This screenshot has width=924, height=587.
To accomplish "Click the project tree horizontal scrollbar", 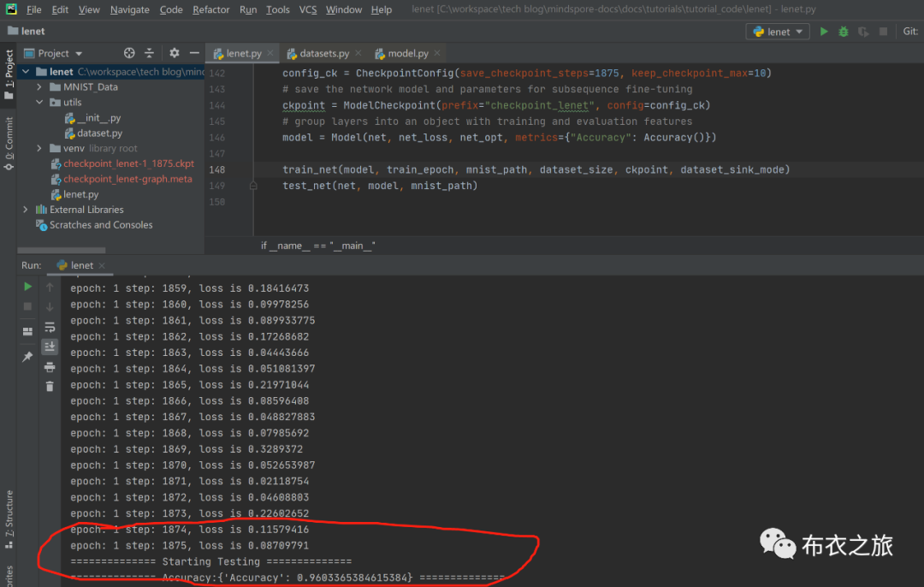I will 62,251.
